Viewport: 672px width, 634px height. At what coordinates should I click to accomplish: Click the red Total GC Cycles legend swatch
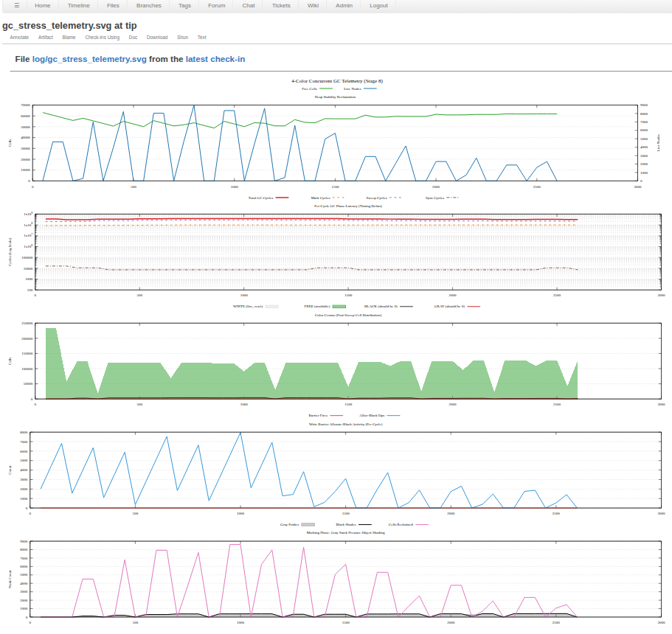(x=282, y=198)
